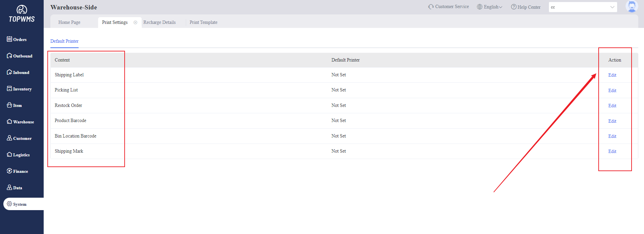Open the Finance sidebar section
This screenshot has height=234, width=644.
(17, 171)
